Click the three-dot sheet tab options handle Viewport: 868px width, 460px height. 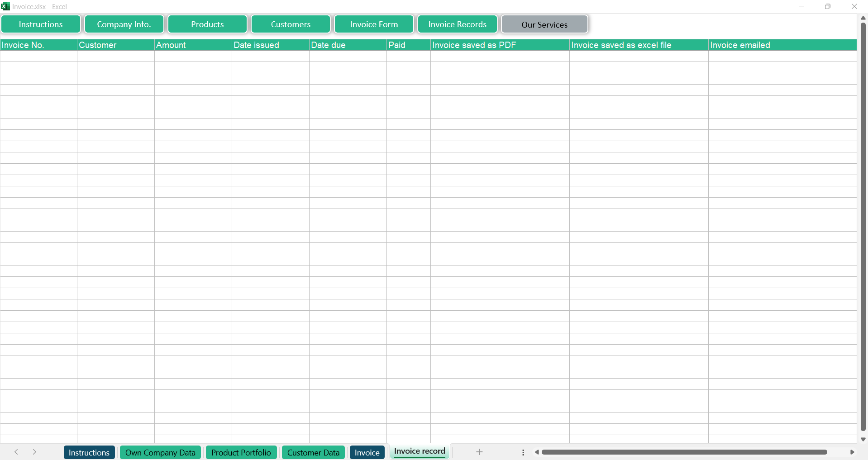point(523,452)
